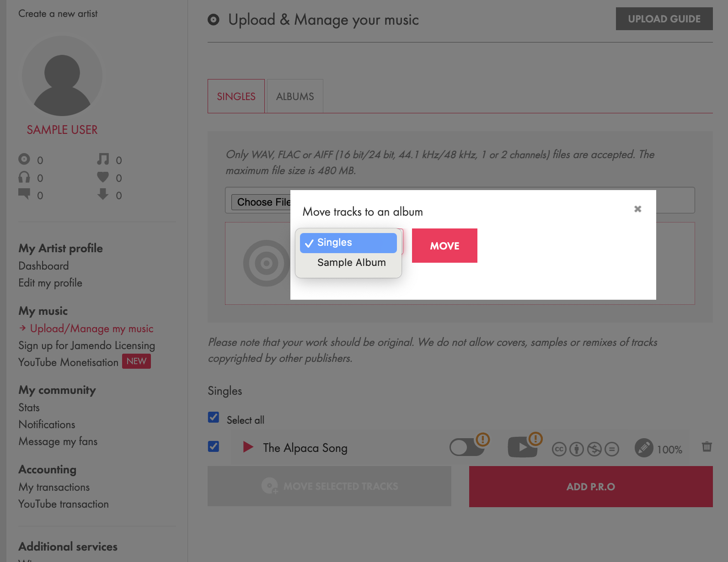The image size is (728, 562).
Task: Click the comments speech bubble stat icon
Action: (x=24, y=194)
